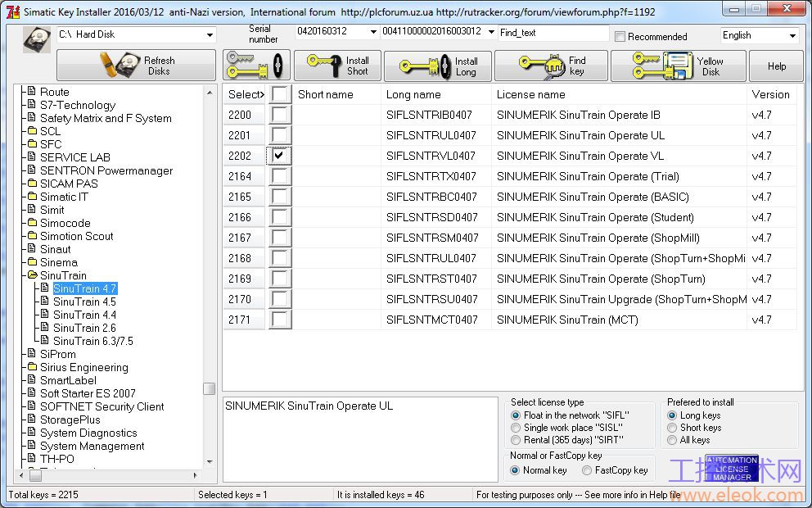Click the Version column header

coord(771,94)
